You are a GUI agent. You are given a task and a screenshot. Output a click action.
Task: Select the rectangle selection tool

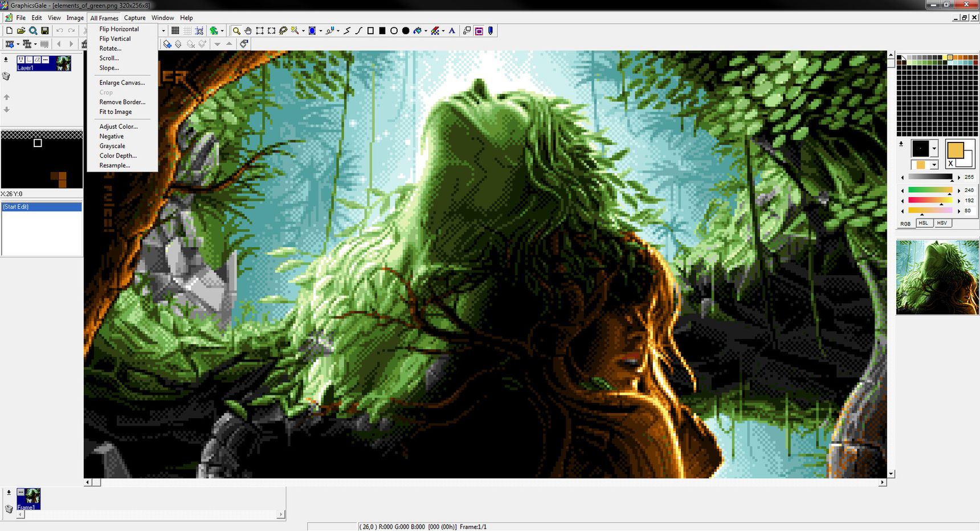pyautogui.click(x=260, y=31)
